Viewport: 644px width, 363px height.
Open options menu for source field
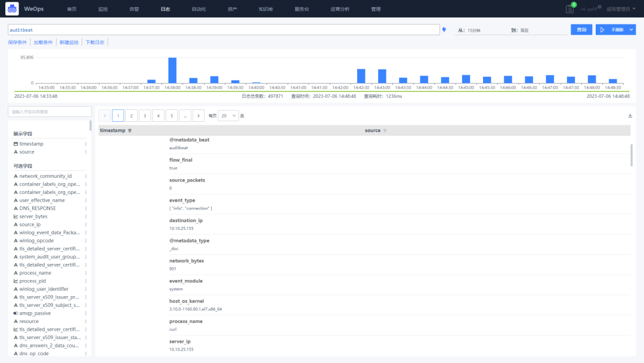tap(86, 152)
